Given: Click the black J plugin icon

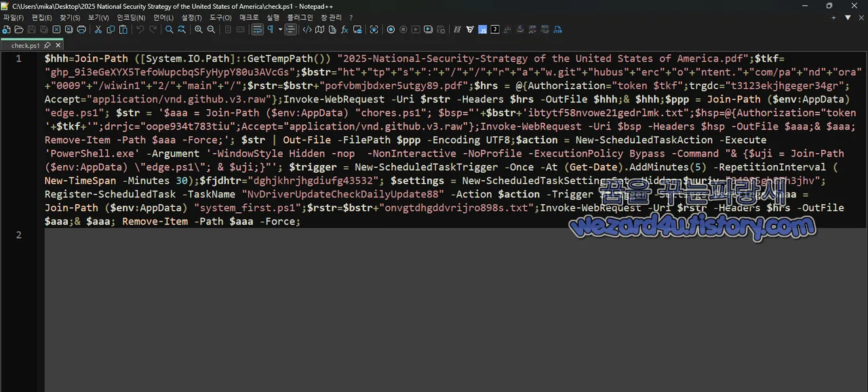Looking at the screenshot, I should 495,30.
